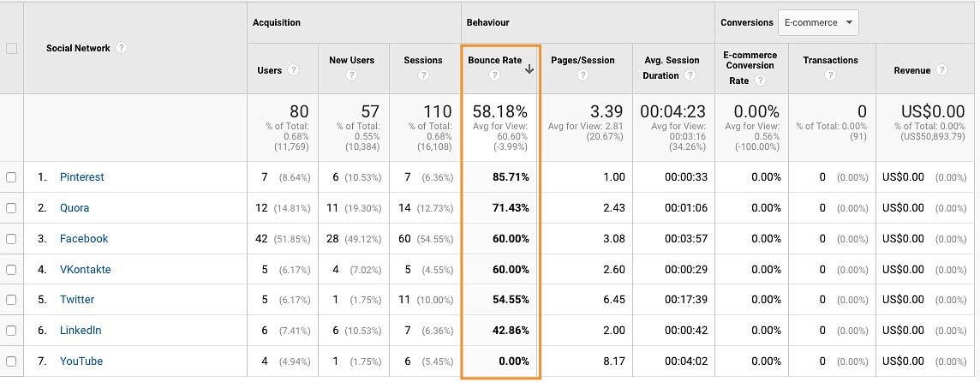The width and height of the screenshot is (980, 382).
Task: Click the Bounce Rate sort descending arrow
Action: (x=529, y=69)
